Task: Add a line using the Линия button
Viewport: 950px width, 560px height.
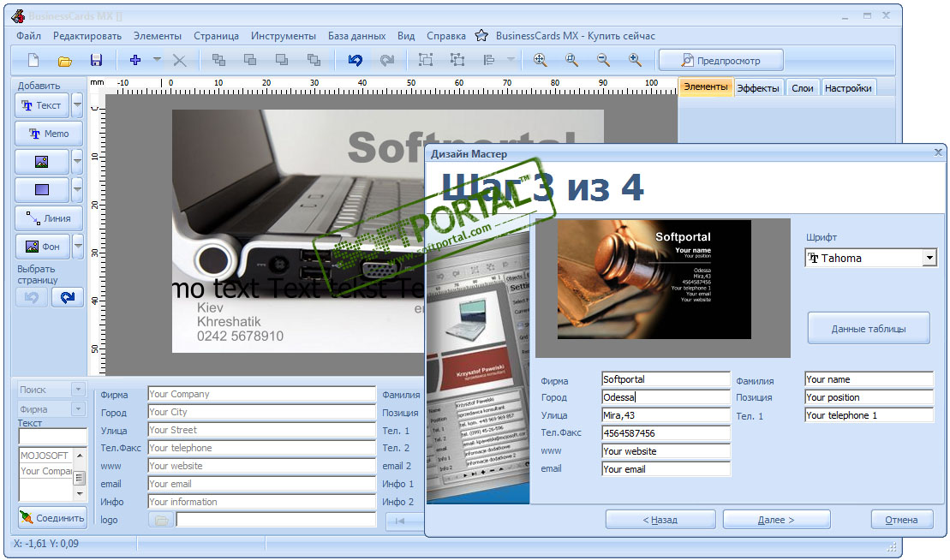Action: 49,218
